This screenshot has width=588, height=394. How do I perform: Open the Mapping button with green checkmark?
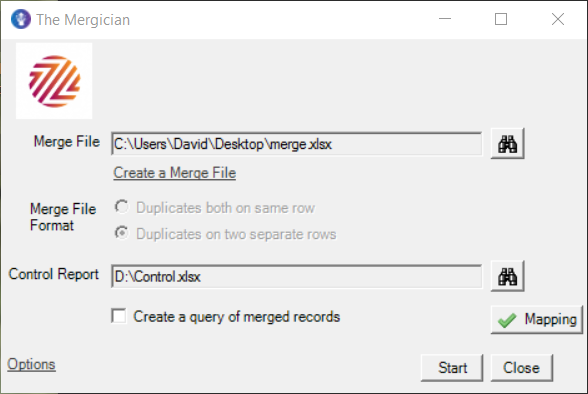coord(537,319)
